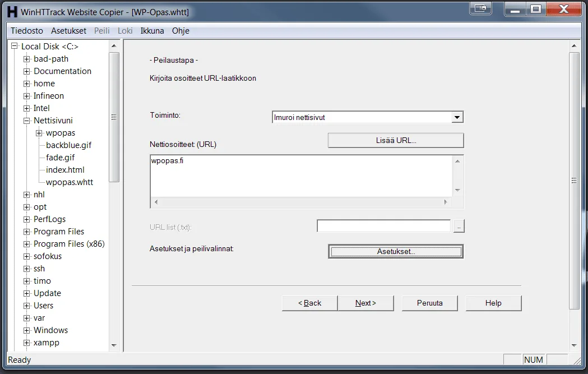
Task: Expand the Infineon folder
Action: pyautogui.click(x=26, y=96)
